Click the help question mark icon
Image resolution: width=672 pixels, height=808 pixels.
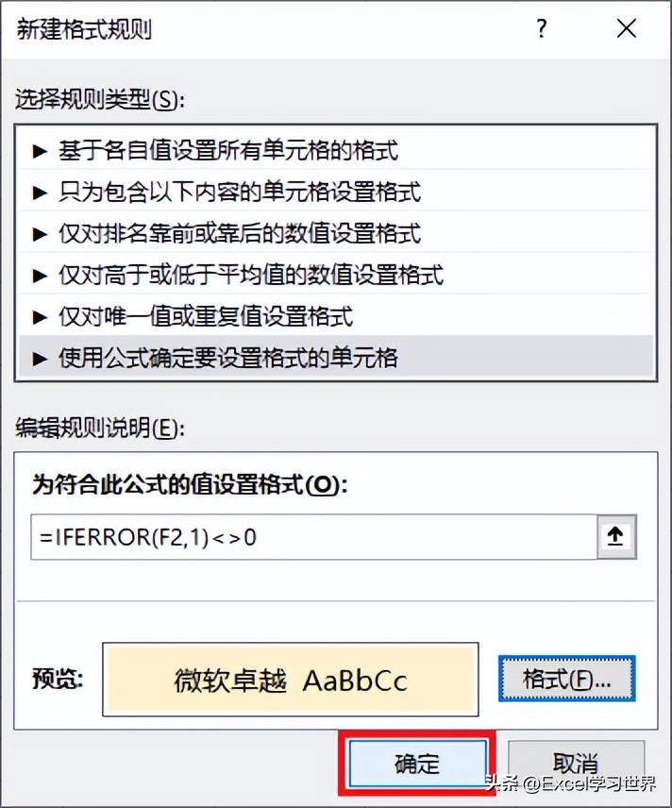point(542,29)
